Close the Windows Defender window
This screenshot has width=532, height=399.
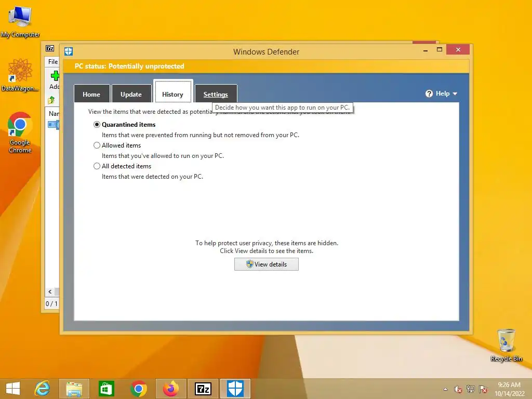pos(458,49)
